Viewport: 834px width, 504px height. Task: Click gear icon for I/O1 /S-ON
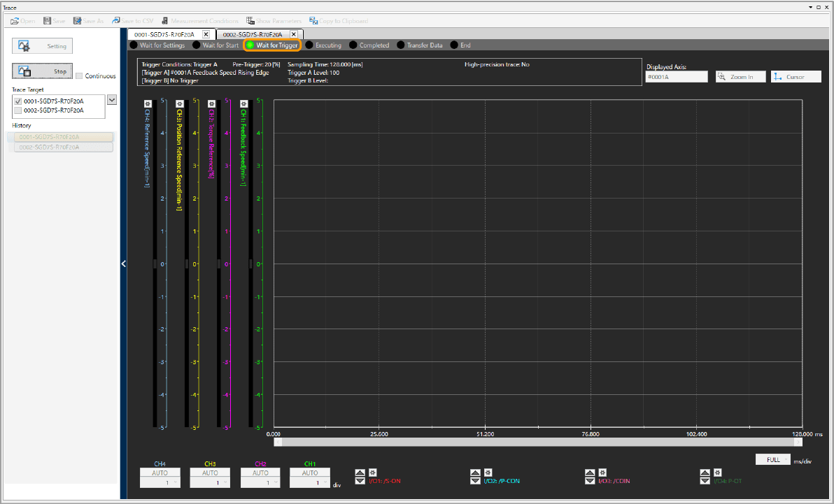(x=372, y=473)
